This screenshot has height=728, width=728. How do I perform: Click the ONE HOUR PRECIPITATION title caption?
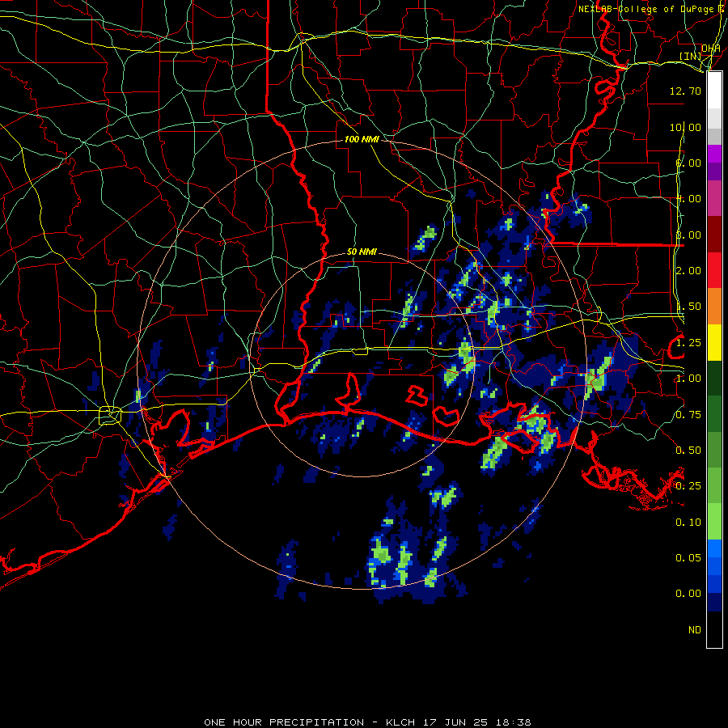click(367, 722)
